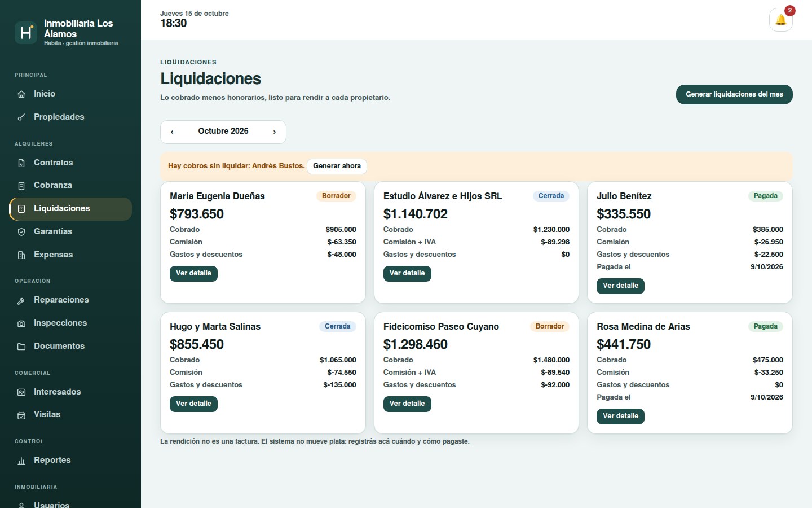The width and height of the screenshot is (812, 508).
Task: Click the $-135.000 gastos value
Action: tap(339, 385)
